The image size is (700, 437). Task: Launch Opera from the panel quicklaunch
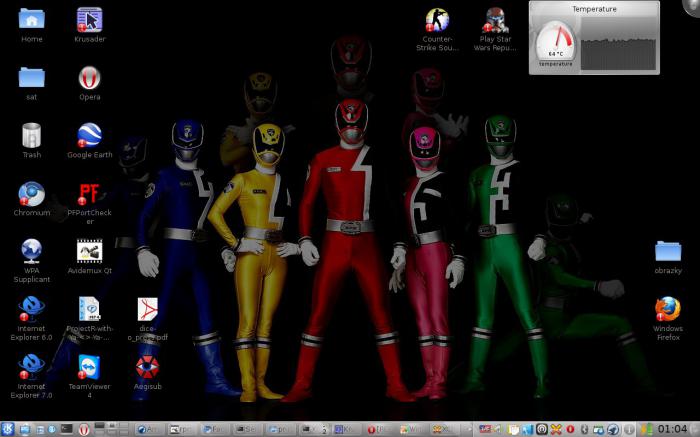pos(83,429)
